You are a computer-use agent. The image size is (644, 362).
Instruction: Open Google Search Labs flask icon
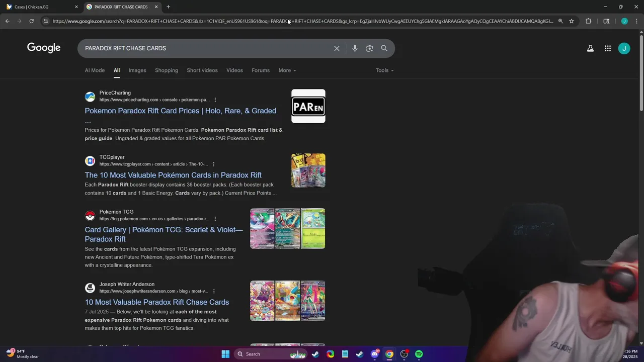(x=590, y=48)
